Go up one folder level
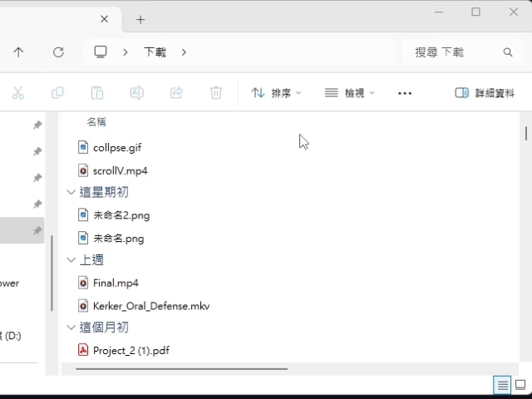The width and height of the screenshot is (532, 399). [x=18, y=52]
